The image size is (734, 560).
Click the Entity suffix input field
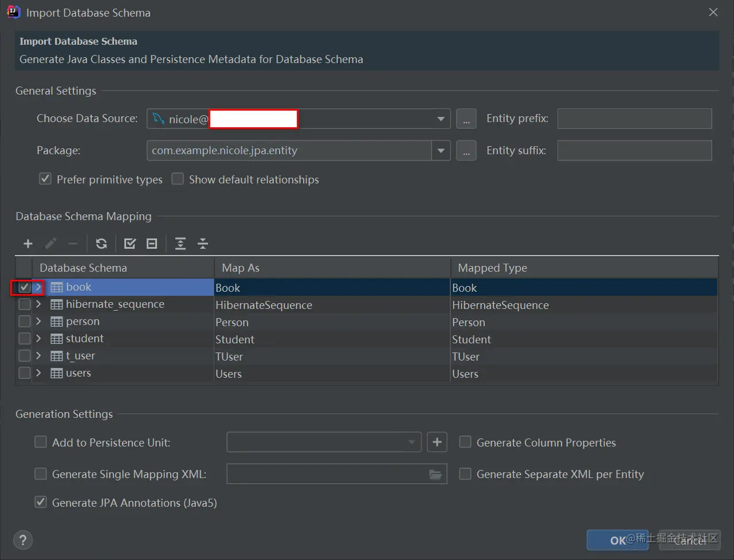pyautogui.click(x=635, y=151)
